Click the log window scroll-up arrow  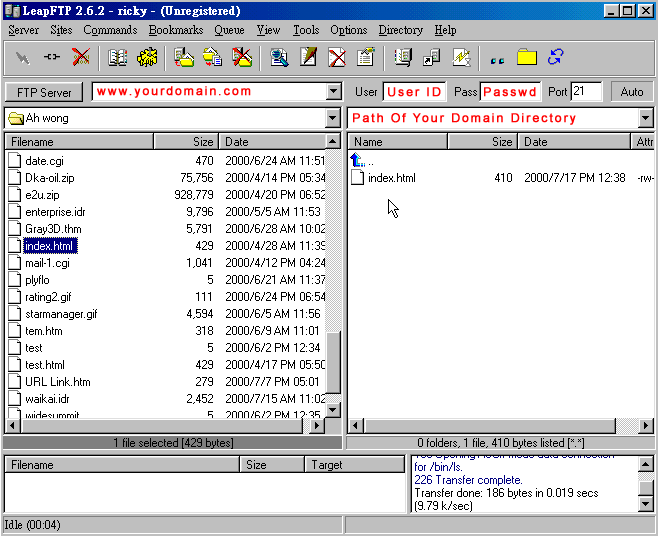point(645,464)
